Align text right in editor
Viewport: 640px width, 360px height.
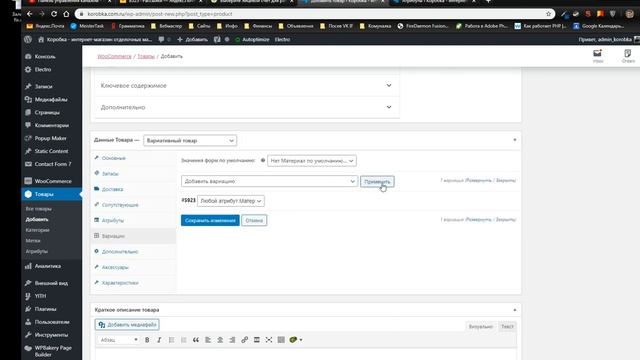[x=232, y=340]
